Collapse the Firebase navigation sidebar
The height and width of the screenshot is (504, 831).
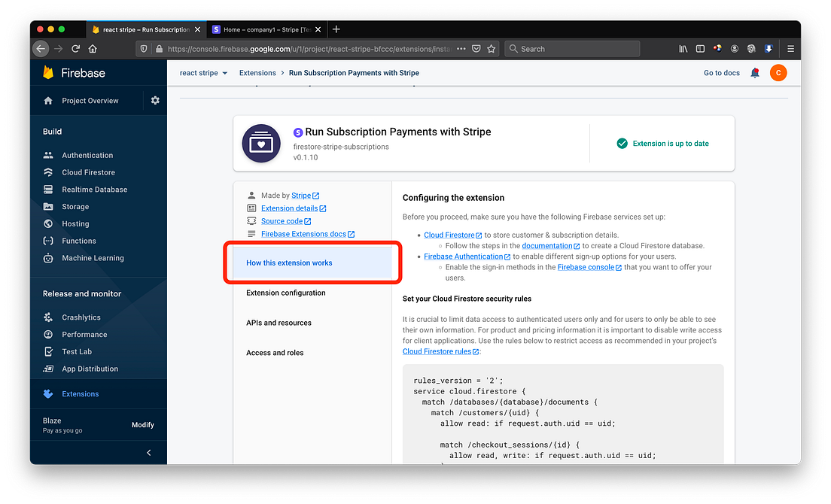pyautogui.click(x=148, y=453)
